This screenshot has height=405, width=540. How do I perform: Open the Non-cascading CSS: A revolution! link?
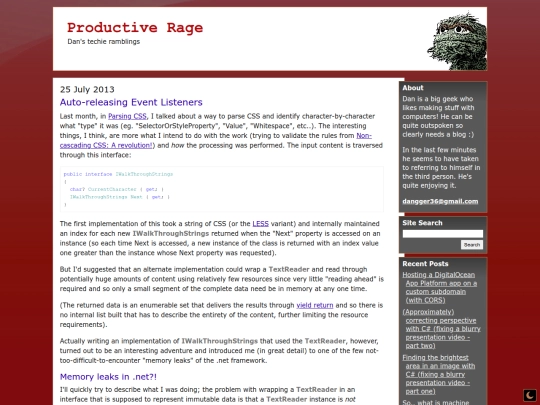coord(216,141)
